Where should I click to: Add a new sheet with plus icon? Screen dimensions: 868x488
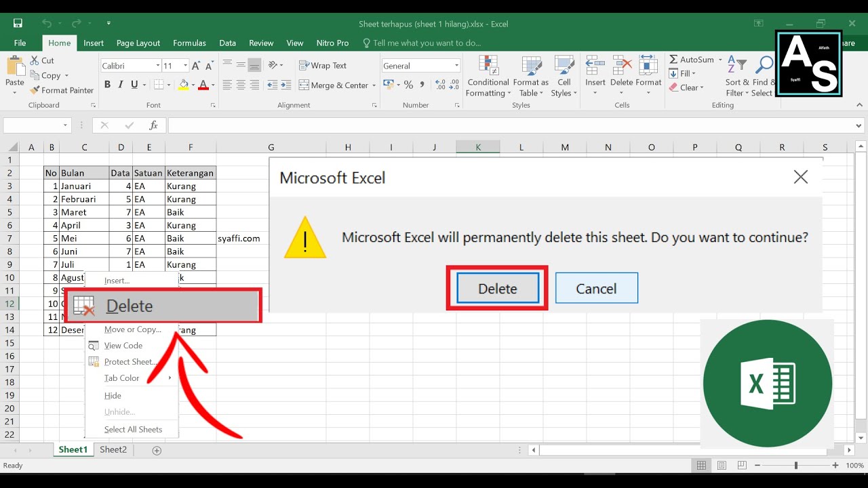tap(157, 450)
